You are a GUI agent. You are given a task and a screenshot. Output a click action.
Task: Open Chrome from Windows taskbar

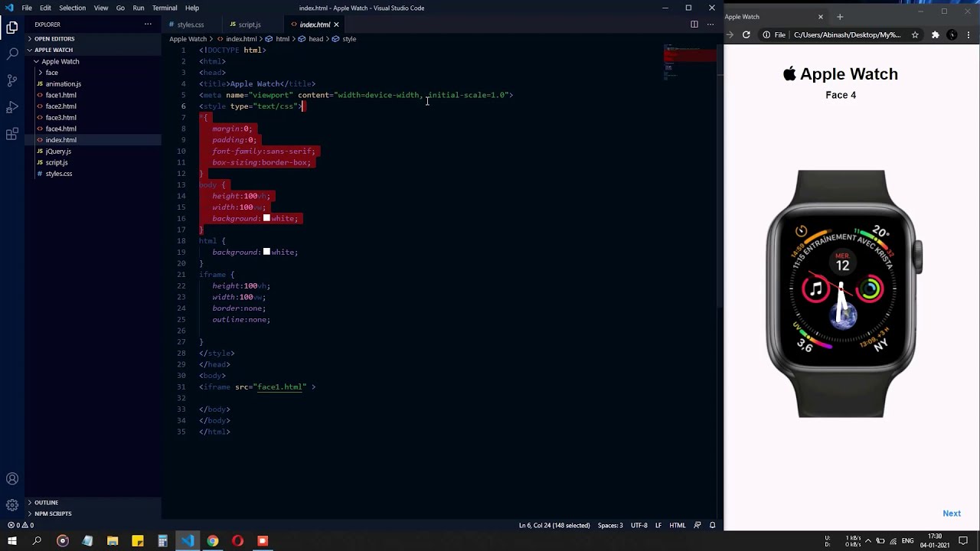pyautogui.click(x=213, y=541)
